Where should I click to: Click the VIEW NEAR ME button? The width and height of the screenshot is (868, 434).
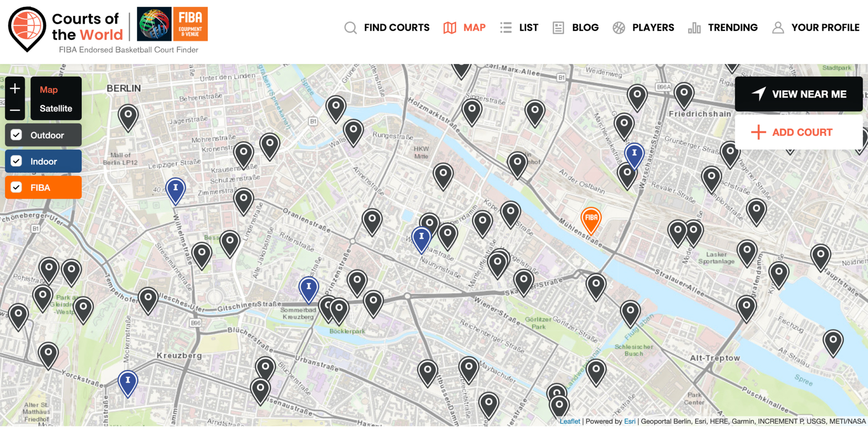coord(798,94)
